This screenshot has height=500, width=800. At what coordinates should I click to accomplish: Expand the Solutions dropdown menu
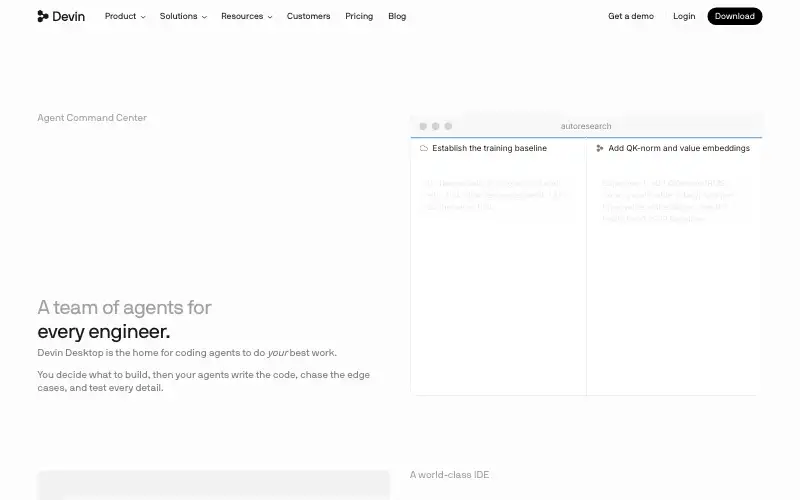point(183,16)
